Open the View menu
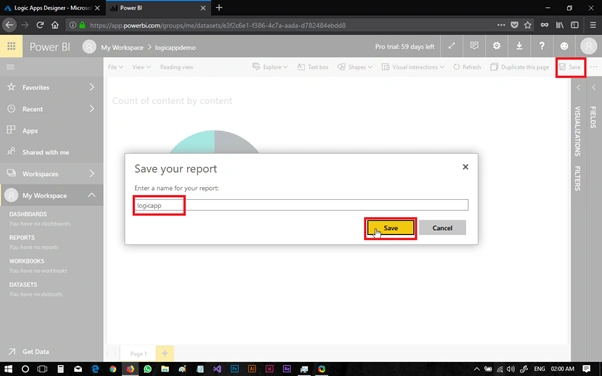This screenshot has width=602, height=376. click(x=141, y=67)
